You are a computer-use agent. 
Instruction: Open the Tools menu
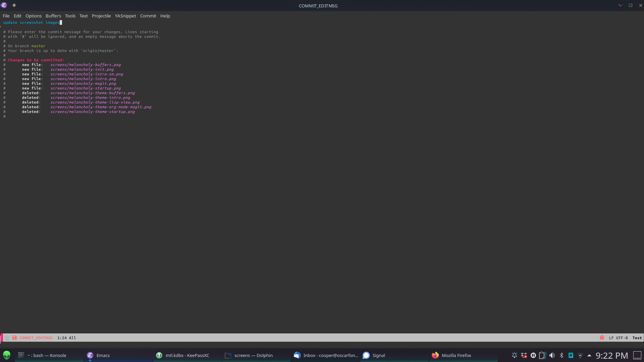(x=70, y=16)
